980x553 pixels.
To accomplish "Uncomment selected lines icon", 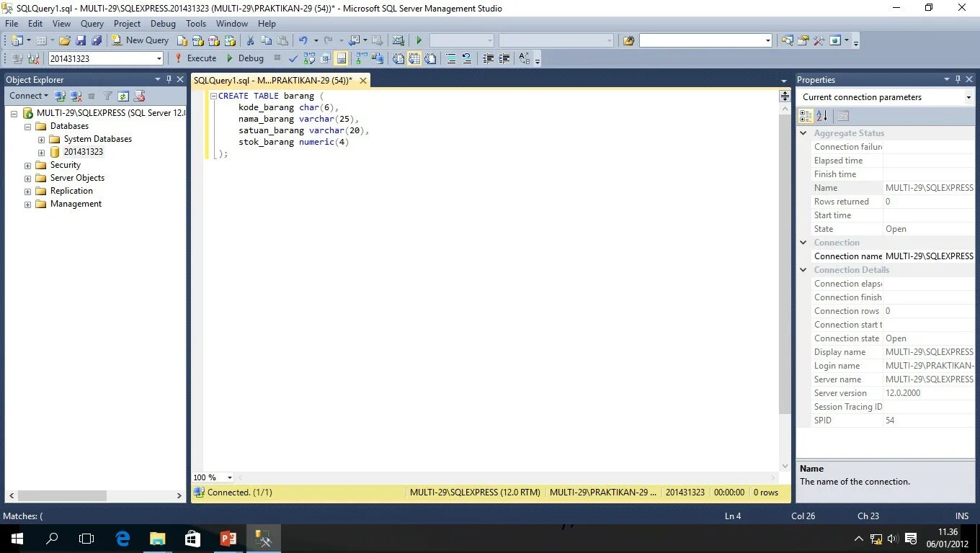I will pyautogui.click(x=466, y=58).
